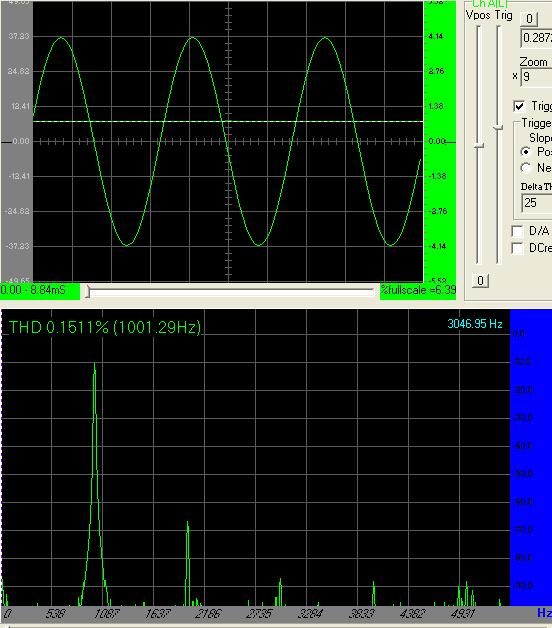The height and width of the screenshot is (628, 552).
Task: Enable the DC checkbox
Action: pos(518,248)
